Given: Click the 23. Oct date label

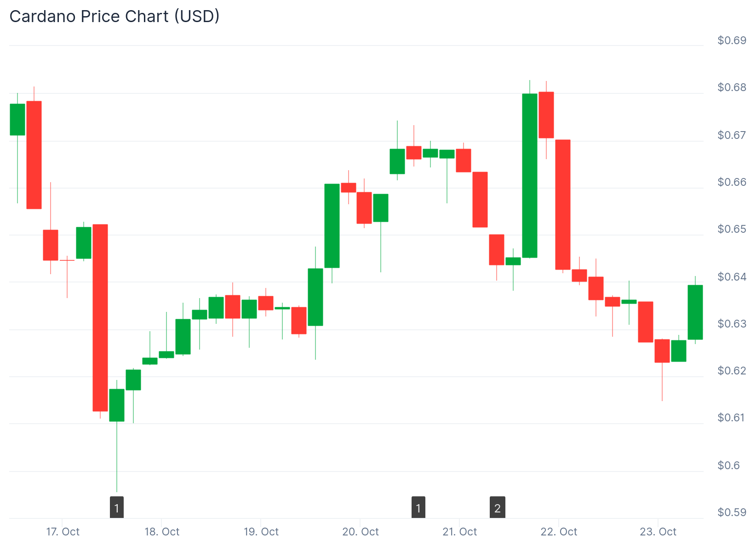Looking at the screenshot, I should pyautogui.click(x=658, y=532).
